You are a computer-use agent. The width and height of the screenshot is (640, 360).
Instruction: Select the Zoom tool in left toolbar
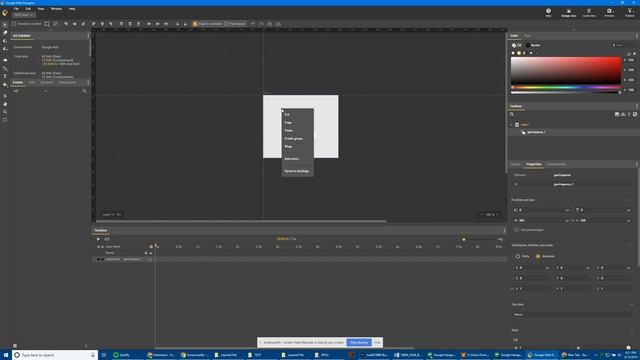tap(5, 112)
